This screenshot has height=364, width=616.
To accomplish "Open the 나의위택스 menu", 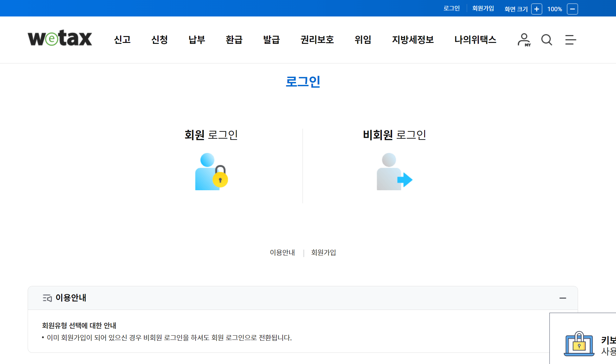I will coord(475,40).
